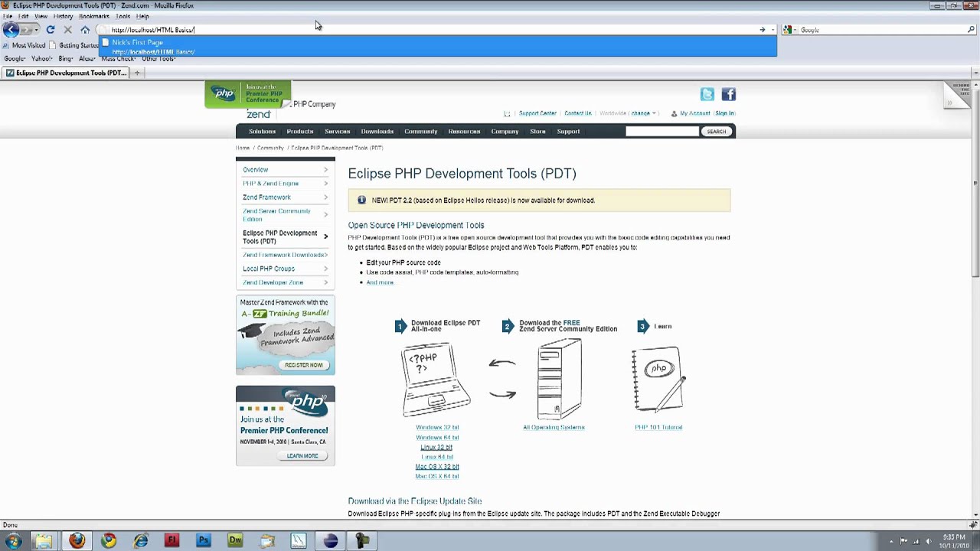Click the SEARCH button on Zend site
Screen dimensions: 980x551
(717, 132)
